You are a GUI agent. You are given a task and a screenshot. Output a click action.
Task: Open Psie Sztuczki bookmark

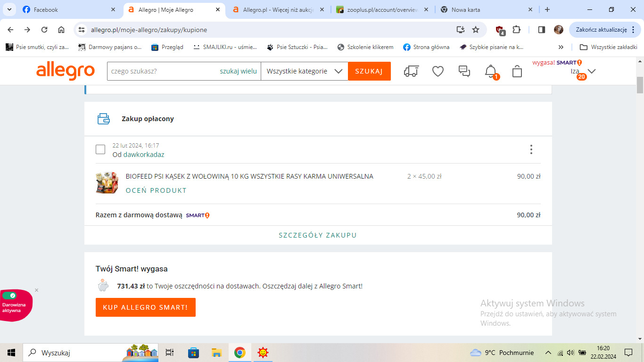tap(298, 47)
